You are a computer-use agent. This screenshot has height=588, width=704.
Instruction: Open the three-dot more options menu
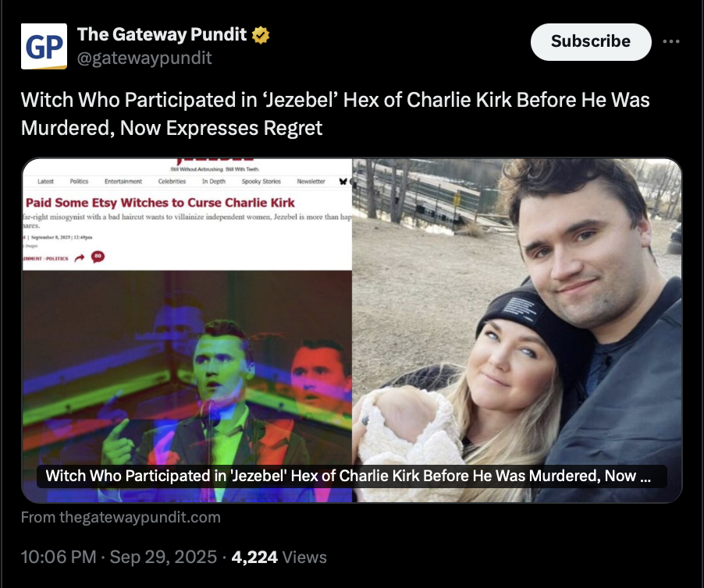tap(670, 41)
